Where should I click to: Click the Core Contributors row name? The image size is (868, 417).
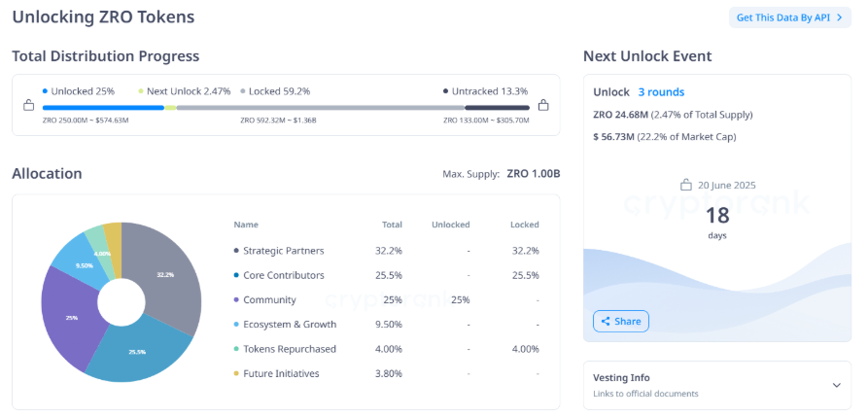(x=284, y=275)
